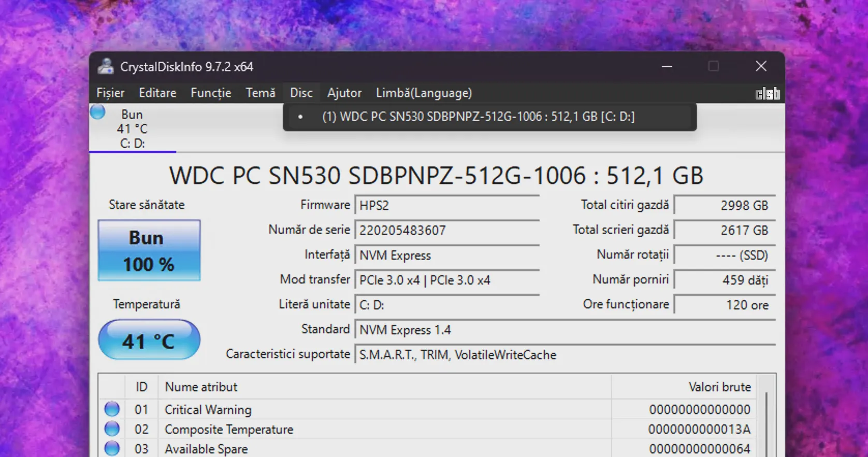Open the Funcție menu
Viewport: 868px width, 457px height.
coord(211,93)
